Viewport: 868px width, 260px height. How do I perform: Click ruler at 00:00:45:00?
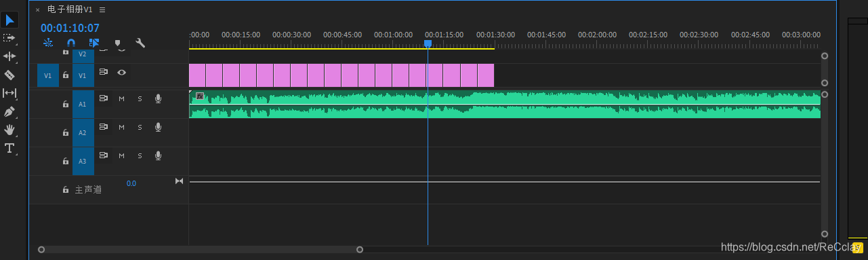pyautogui.click(x=343, y=35)
